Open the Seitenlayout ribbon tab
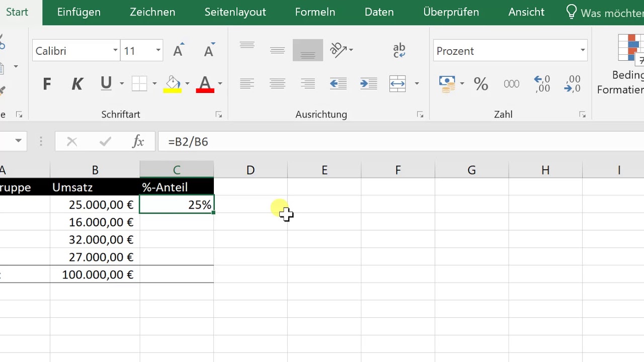 tap(235, 12)
